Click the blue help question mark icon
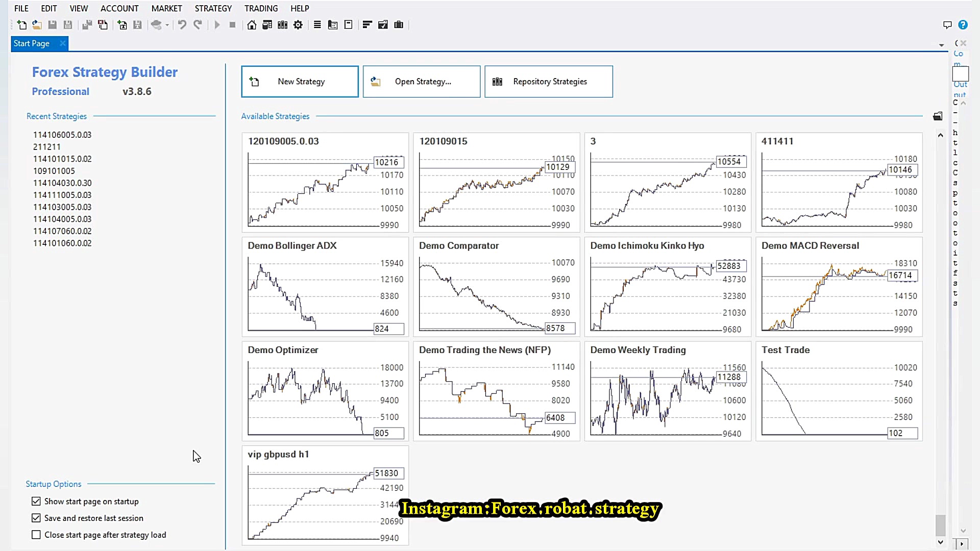980x551 pixels. pyautogui.click(x=963, y=24)
